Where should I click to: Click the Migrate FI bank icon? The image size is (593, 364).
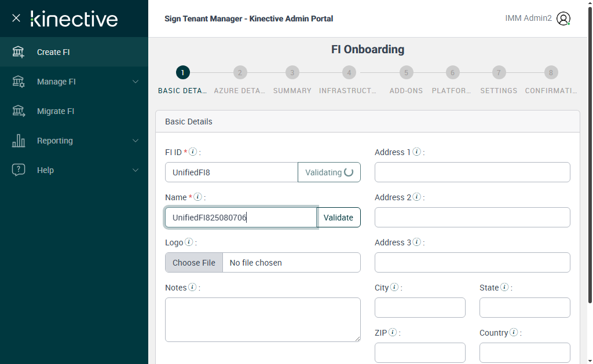[19, 111]
